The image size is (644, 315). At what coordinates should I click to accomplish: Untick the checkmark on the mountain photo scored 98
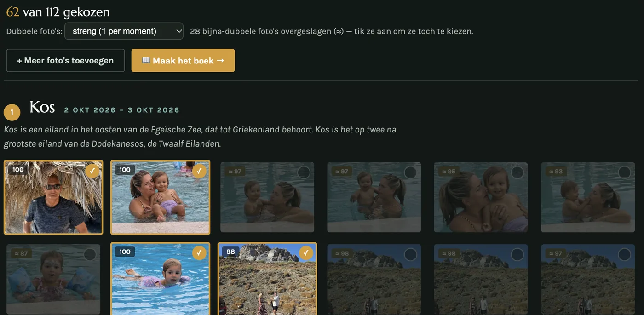[x=306, y=253]
